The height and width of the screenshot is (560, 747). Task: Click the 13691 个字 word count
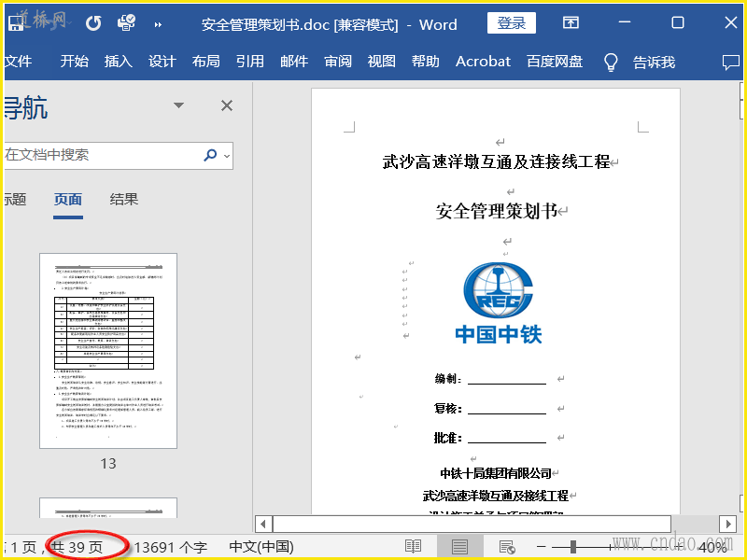point(171,547)
